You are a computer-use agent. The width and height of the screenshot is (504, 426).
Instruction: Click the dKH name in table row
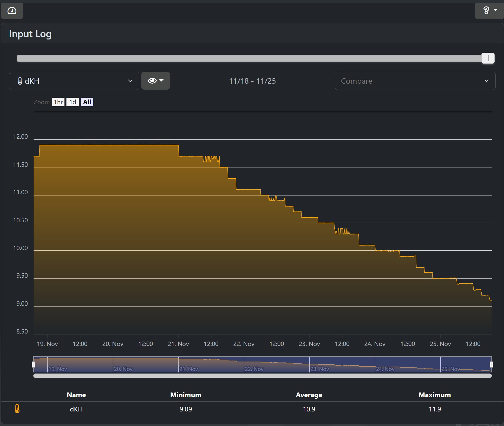pyautogui.click(x=76, y=409)
